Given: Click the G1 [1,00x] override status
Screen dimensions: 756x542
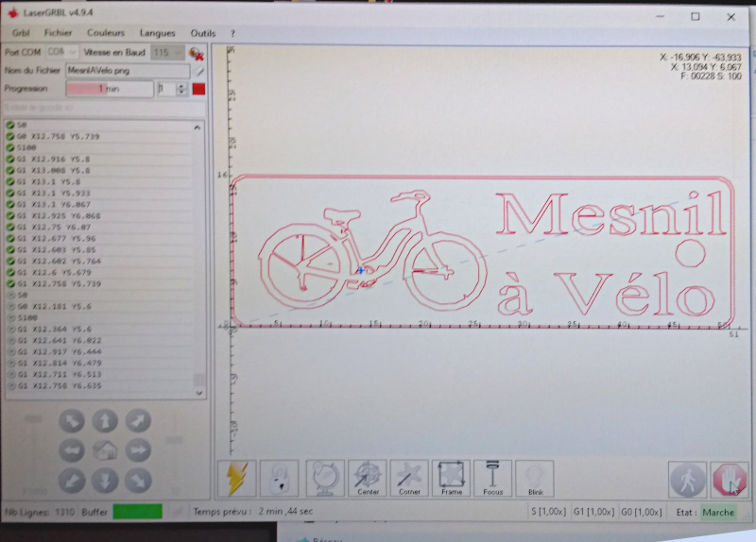Looking at the screenshot, I should 593,512.
